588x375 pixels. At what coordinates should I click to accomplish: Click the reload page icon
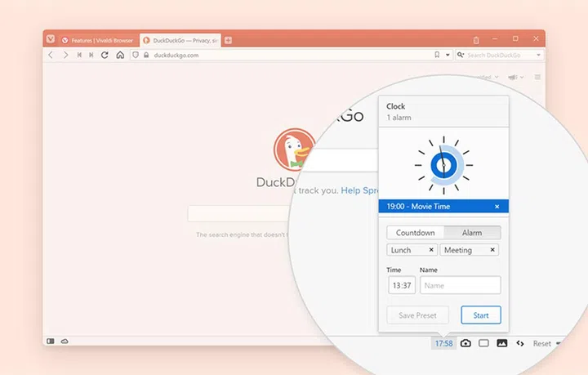click(105, 55)
